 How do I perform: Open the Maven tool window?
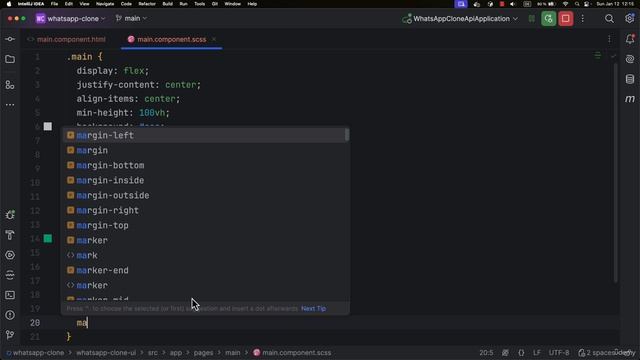[630, 99]
